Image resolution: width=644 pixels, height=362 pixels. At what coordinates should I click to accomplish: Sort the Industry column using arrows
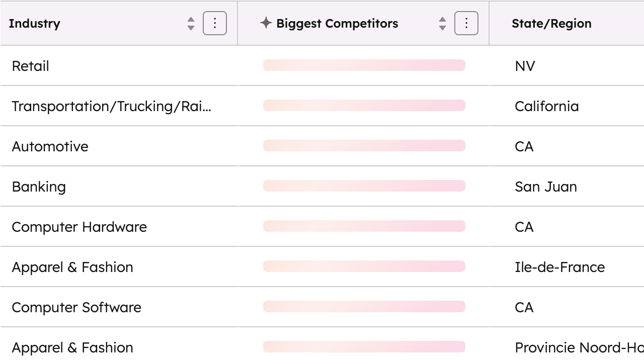tap(191, 23)
